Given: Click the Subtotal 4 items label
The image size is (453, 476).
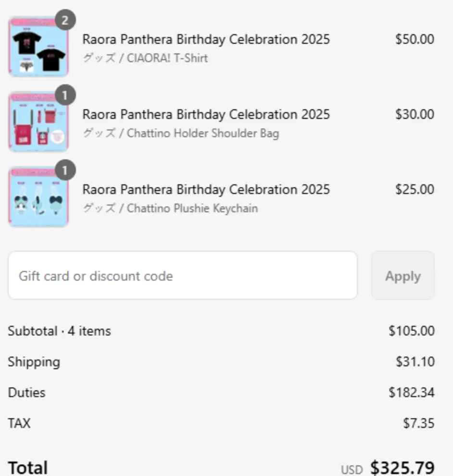Looking at the screenshot, I should click(60, 331).
